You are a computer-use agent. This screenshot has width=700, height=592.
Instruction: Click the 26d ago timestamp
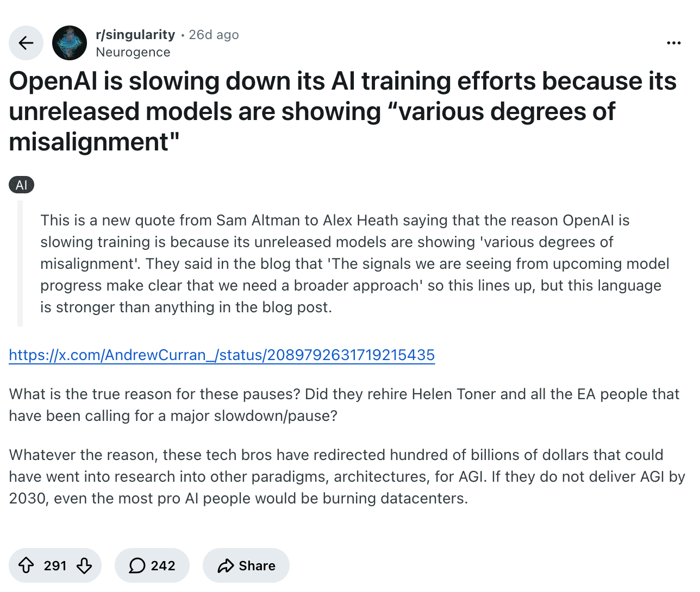pos(214,35)
